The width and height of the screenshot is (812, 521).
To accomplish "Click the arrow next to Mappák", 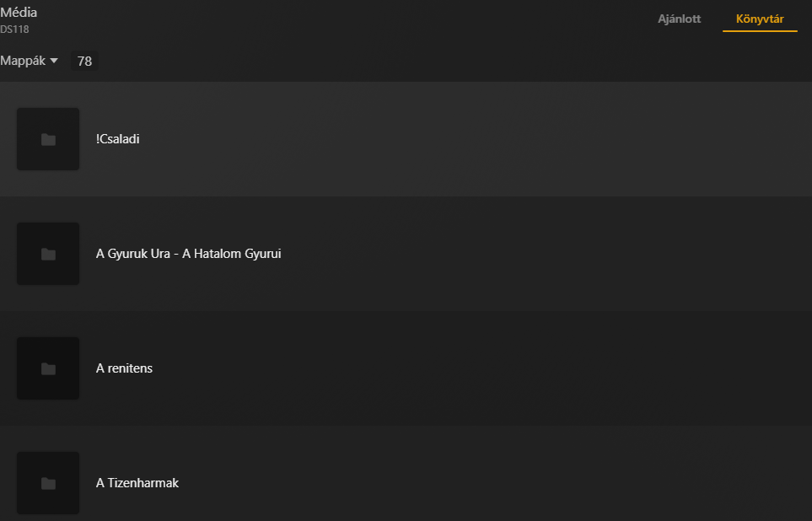I will click(x=54, y=61).
